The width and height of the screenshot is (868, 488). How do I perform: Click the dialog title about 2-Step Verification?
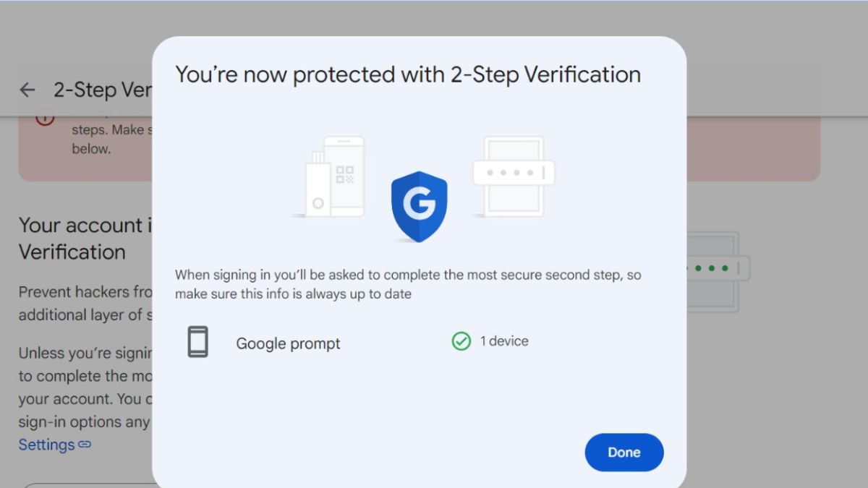[x=408, y=74]
